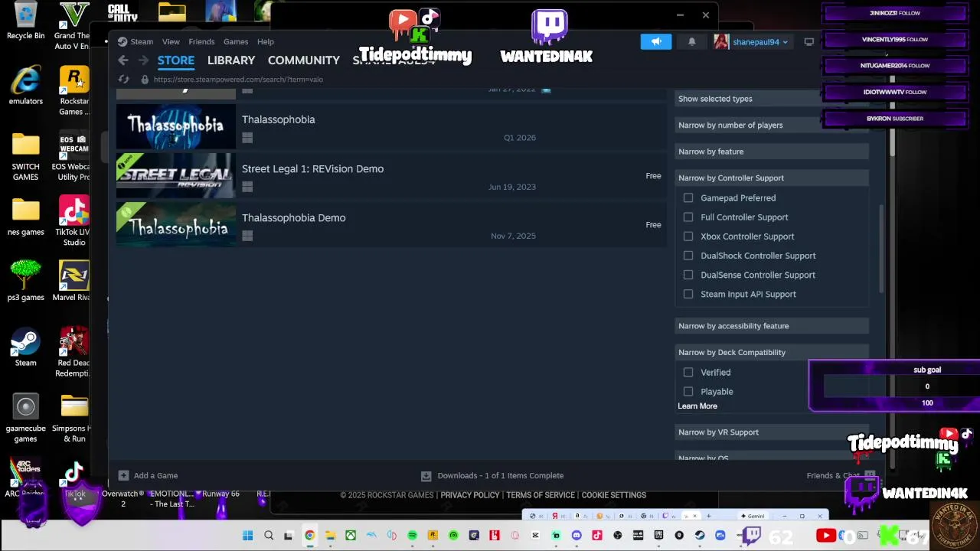
Task: Open Rockstar Games Launcher desktop shortcut
Action: 74,90
